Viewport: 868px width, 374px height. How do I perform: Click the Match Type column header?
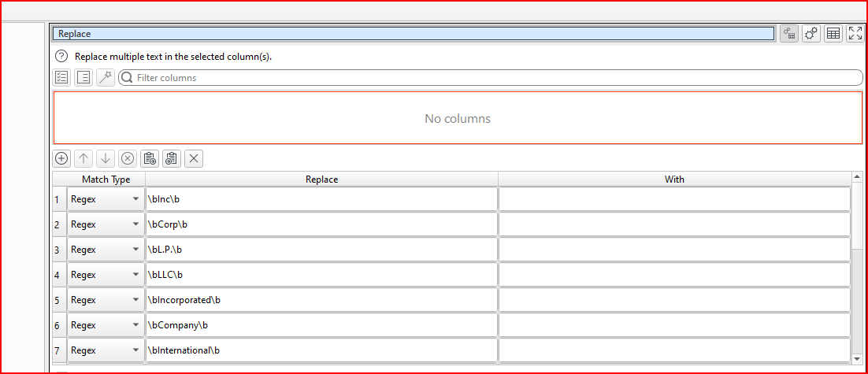[x=106, y=180]
